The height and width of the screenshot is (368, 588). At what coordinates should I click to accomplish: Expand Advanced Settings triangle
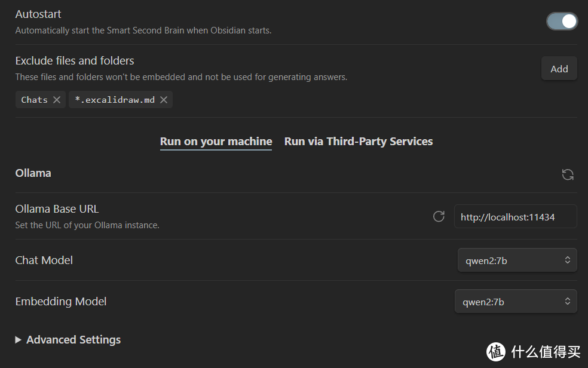19,340
